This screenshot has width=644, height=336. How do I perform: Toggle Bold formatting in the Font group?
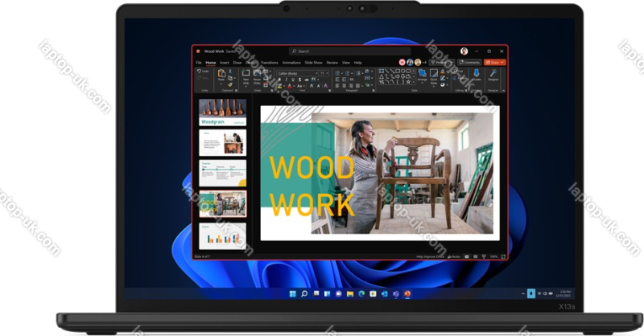(x=279, y=80)
